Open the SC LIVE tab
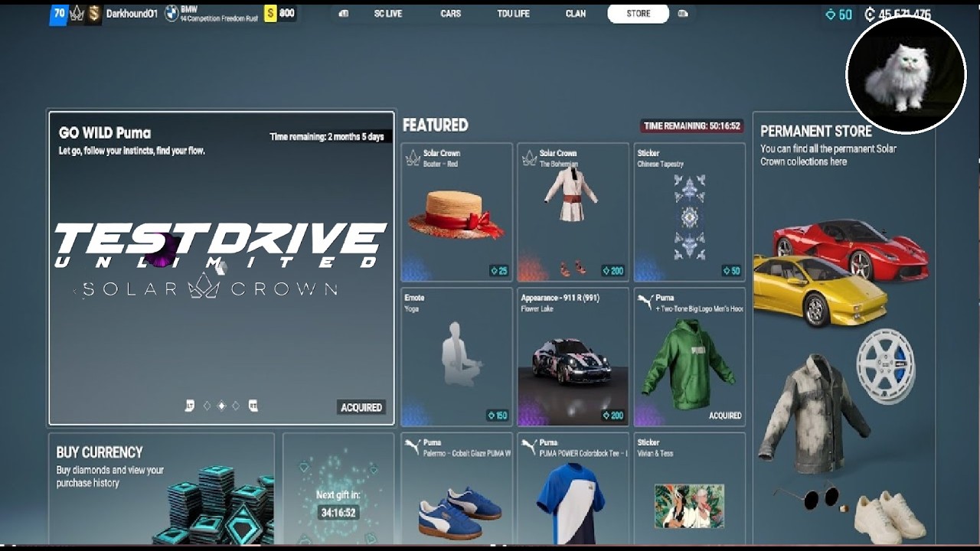The width and height of the screenshot is (980, 551). 388,14
